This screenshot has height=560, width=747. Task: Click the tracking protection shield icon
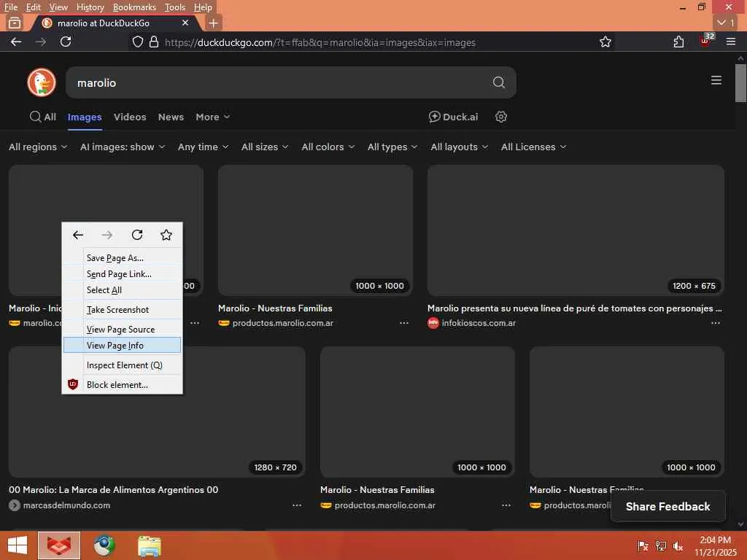(138, 42)
